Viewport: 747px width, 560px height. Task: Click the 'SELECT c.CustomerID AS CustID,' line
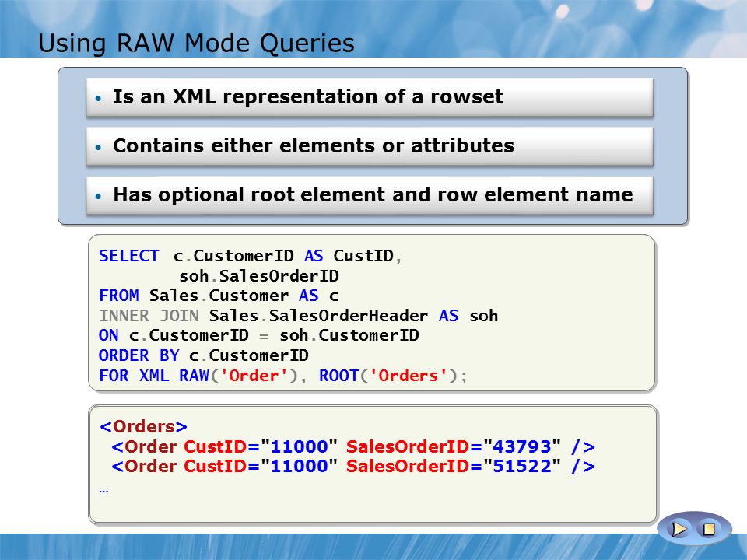point(250,256)
